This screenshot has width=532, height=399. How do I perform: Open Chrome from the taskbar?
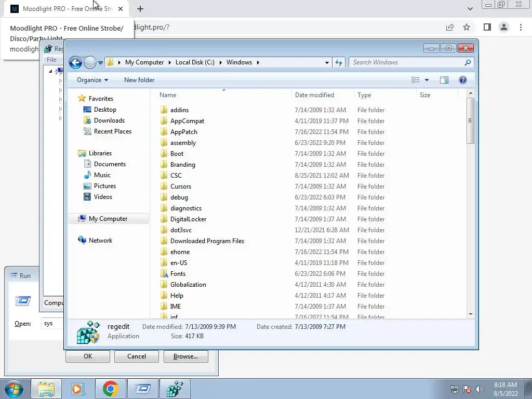tap(110, 389)
